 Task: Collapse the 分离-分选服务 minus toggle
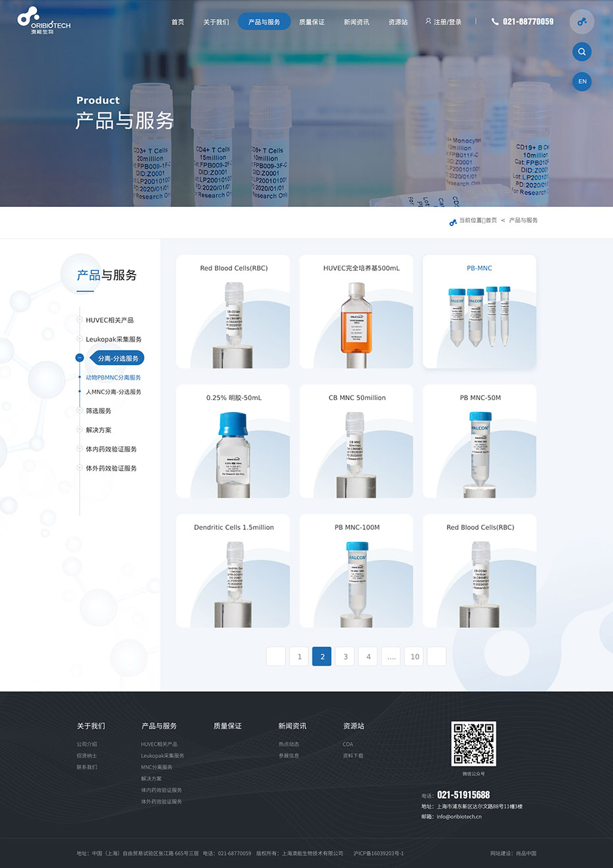[x=80, y=358]
